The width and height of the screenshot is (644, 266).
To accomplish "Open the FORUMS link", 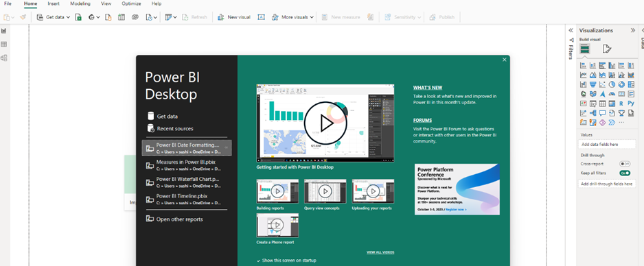I will click(x=423, y=121).
